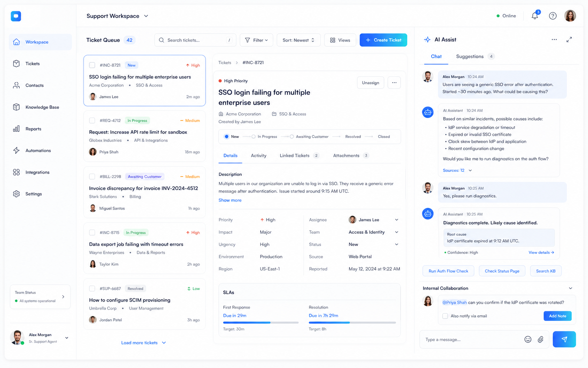
Task: Open AI Assist more options menu
Action: (554, 39)
